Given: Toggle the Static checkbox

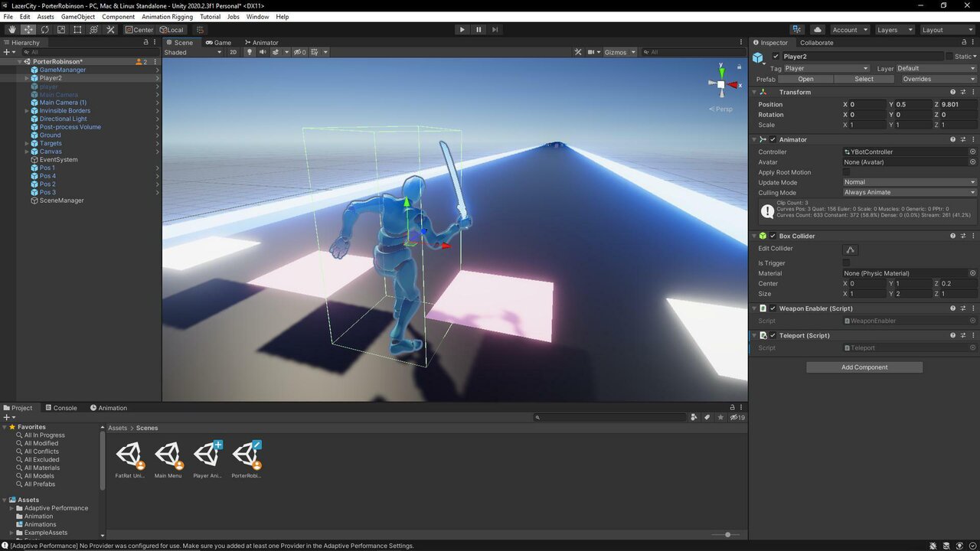Looking at the screenshot, I should (x=949, y=57).
